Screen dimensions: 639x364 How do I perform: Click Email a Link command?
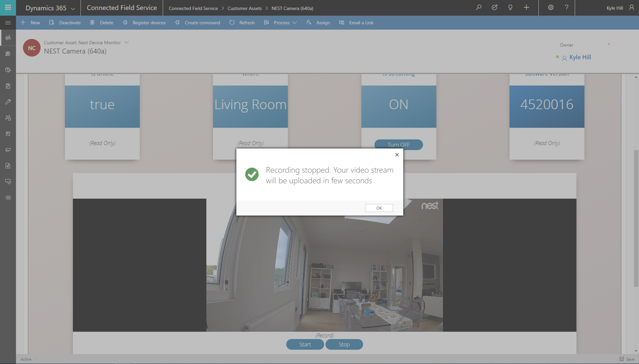(x=356, y=23)
